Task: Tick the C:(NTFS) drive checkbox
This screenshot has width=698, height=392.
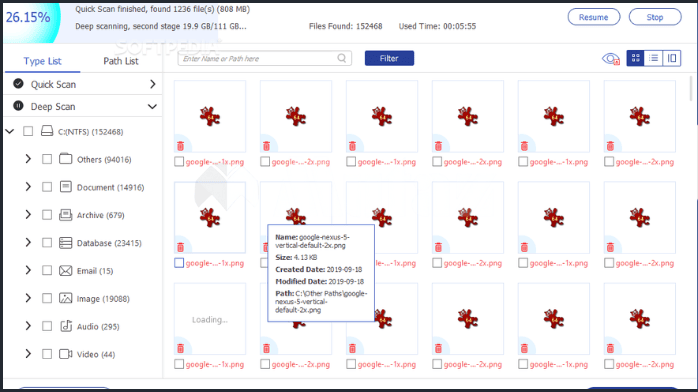Action: click(x=28, y=131)
